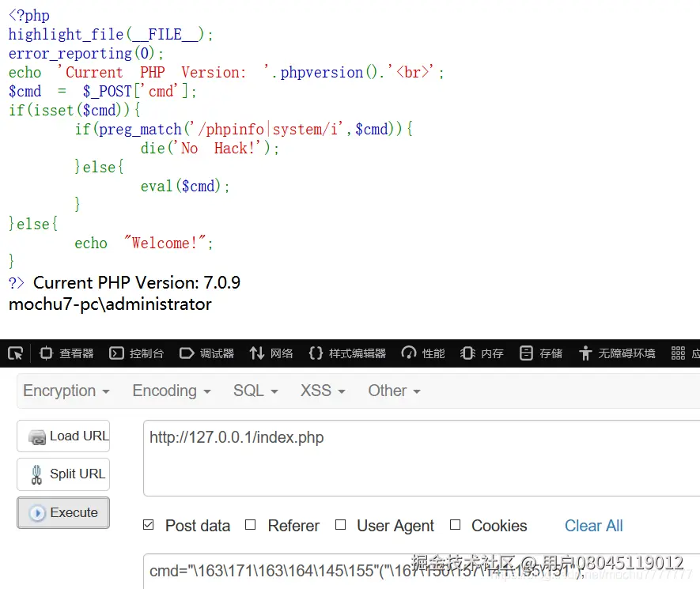
Task: Expand the SQL dropdown menu
Action: 255,391
